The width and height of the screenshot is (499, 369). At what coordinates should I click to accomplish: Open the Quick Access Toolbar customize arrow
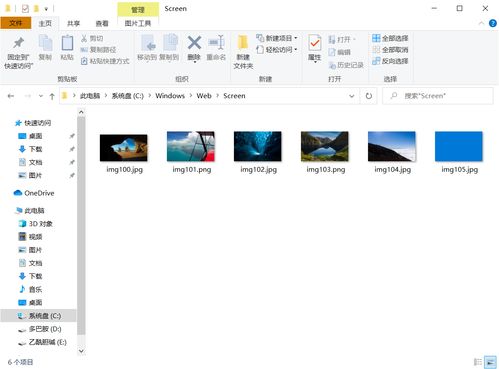[46, 9]
